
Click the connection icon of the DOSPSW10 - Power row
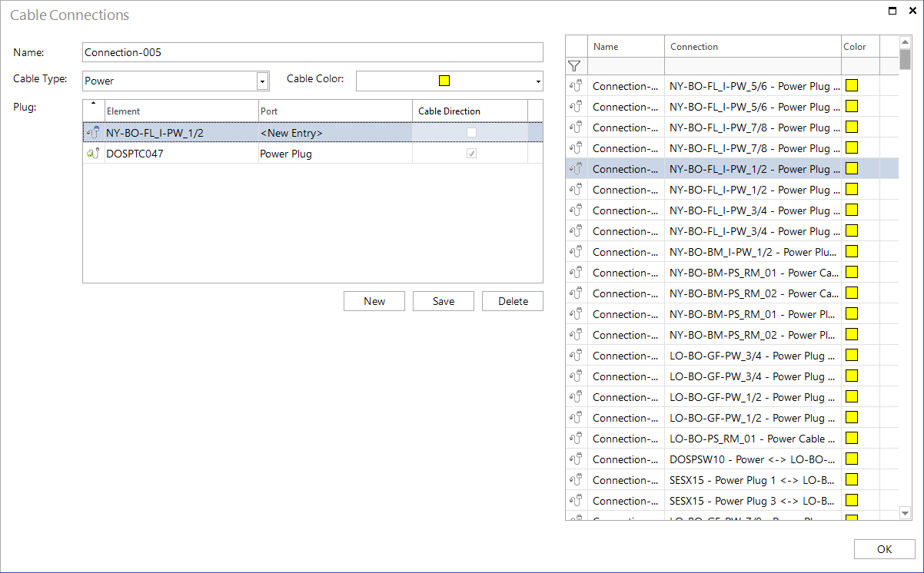pyautogui.click(x=576, y=459)
